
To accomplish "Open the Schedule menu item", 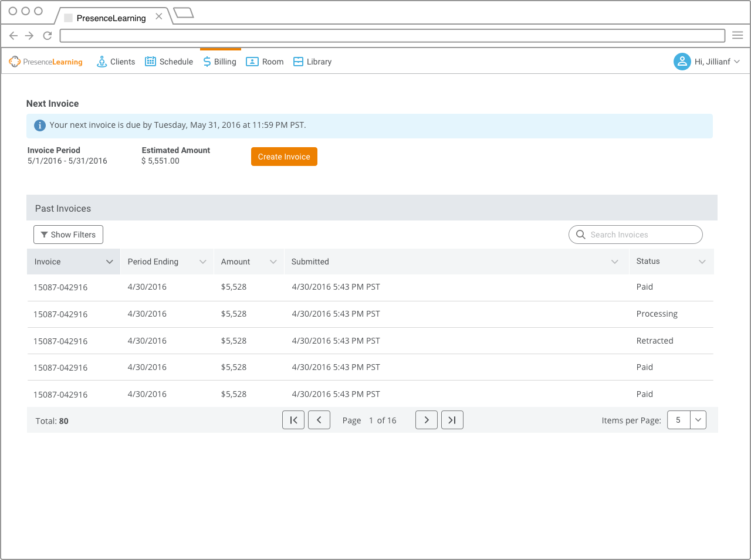I will [x=169, y=62].
